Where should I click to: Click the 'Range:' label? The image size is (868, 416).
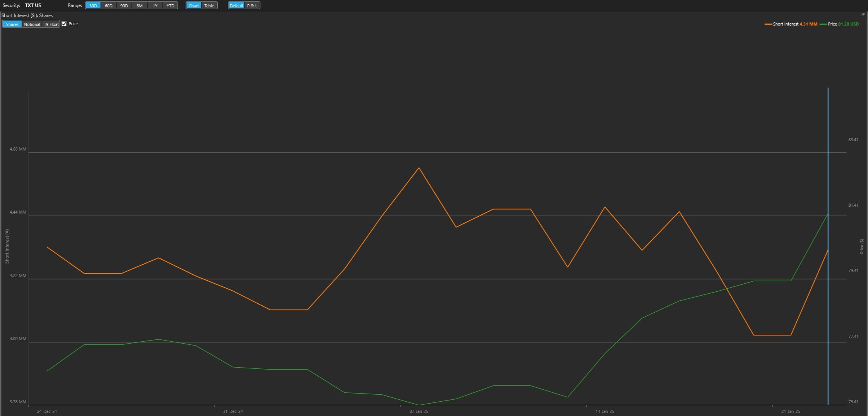75,5
